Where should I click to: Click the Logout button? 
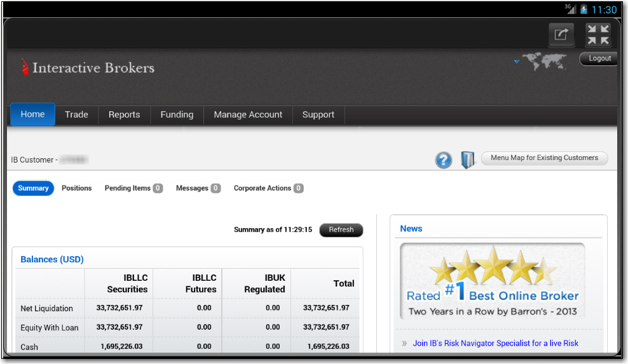coord(599,58)
